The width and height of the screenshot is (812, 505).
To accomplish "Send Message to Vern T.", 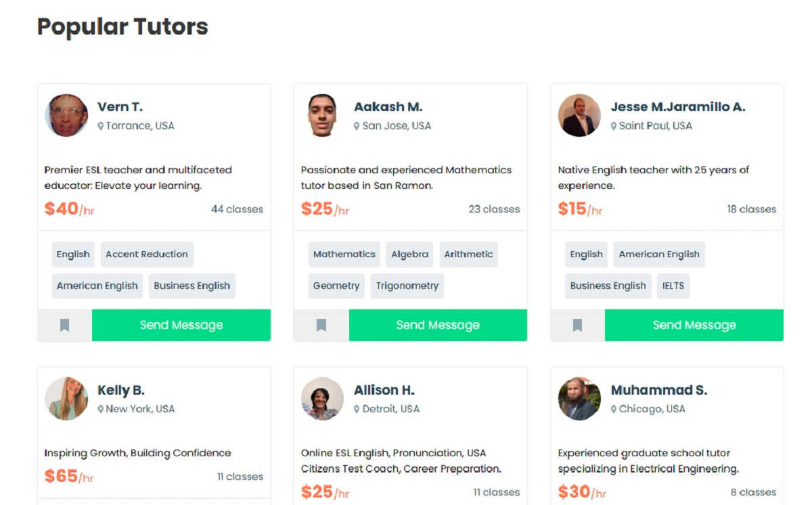I will 181,326.
